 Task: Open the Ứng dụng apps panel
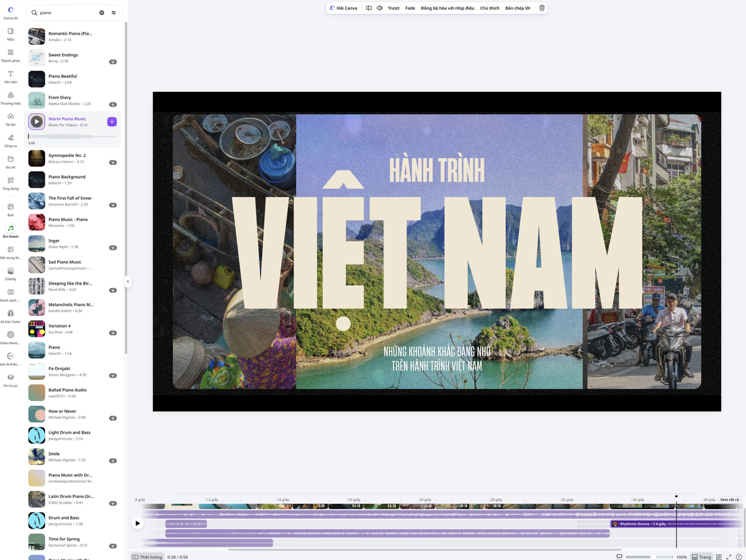point(10,183)
